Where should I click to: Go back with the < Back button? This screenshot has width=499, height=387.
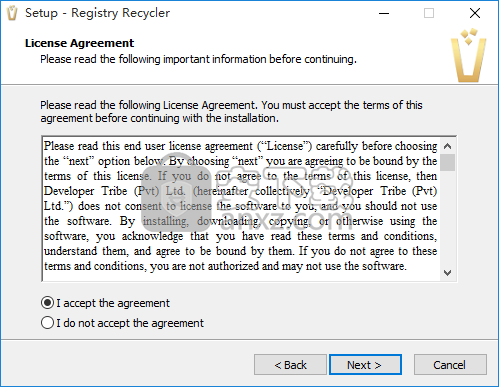tap(290, 365)
